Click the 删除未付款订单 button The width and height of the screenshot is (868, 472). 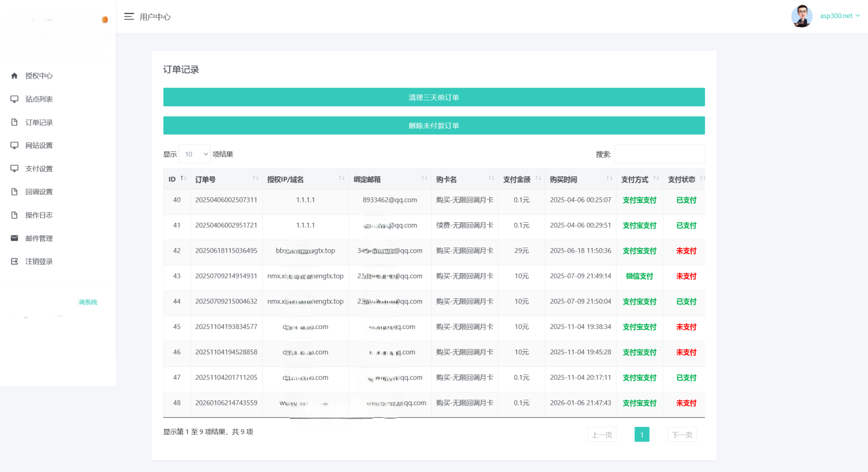[x=433, y=125]
